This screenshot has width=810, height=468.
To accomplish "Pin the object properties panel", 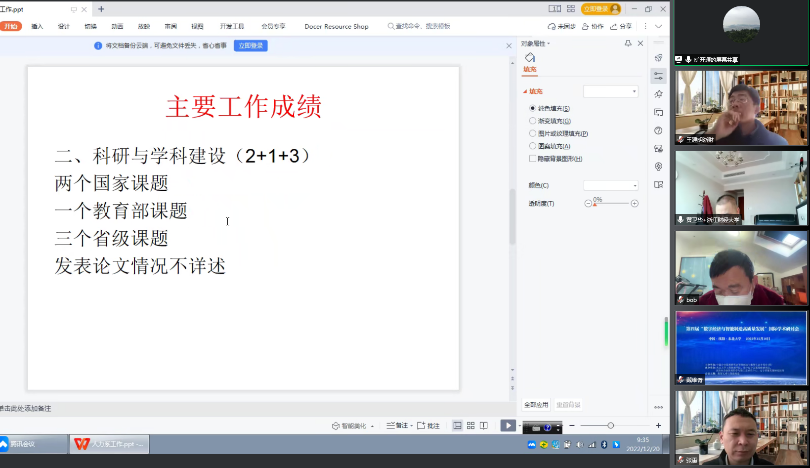I will (628, 44).
